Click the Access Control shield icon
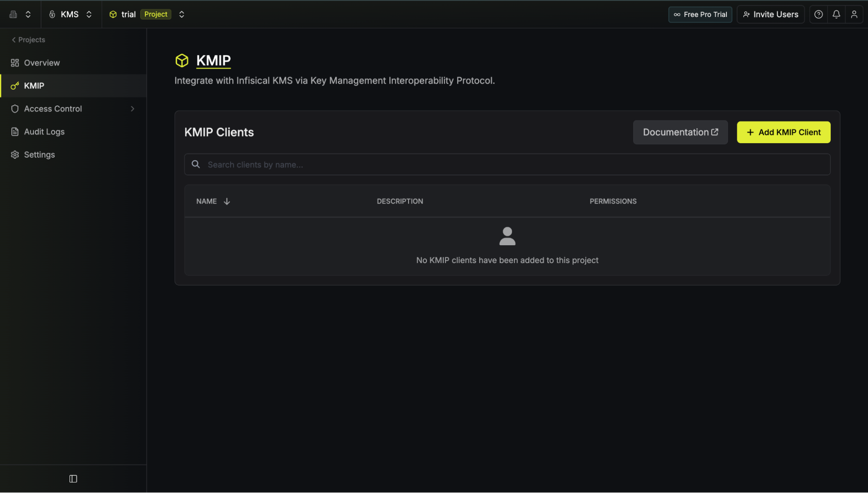868x493 pixels. point(15,109)
